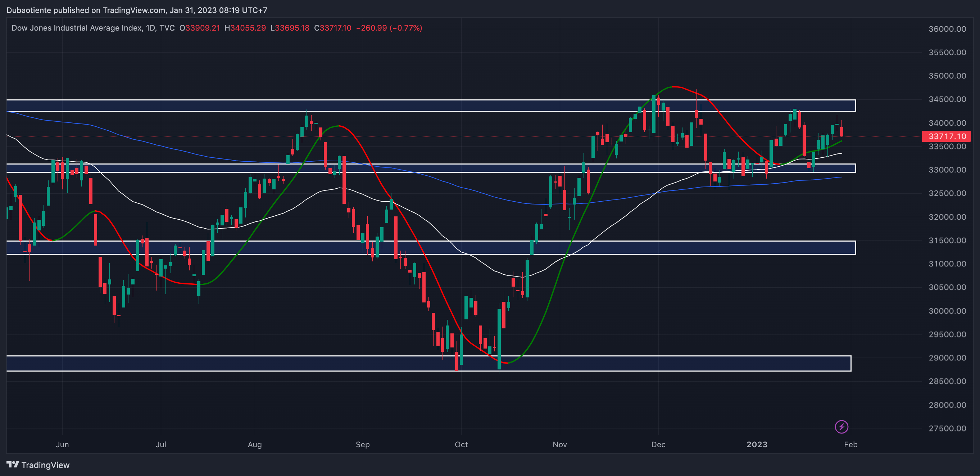Click the 27500.00 price axis label
The height and width of the screenshot is (476, 980).
947,428
